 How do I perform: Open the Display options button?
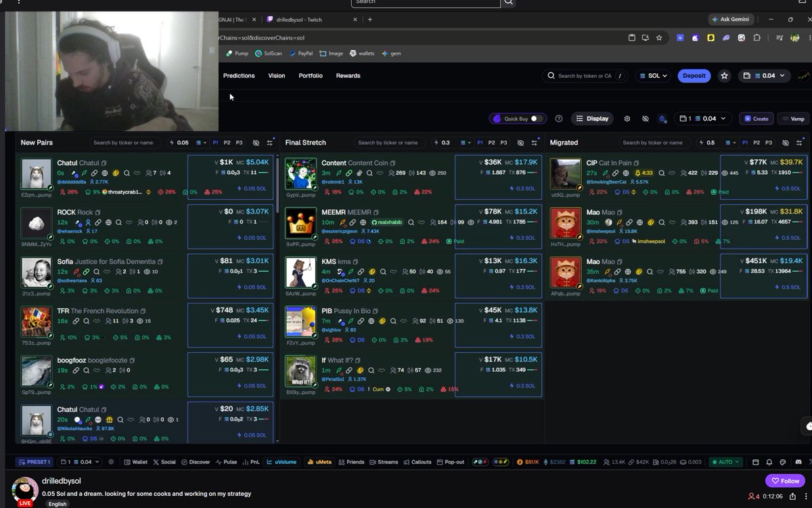593,119
